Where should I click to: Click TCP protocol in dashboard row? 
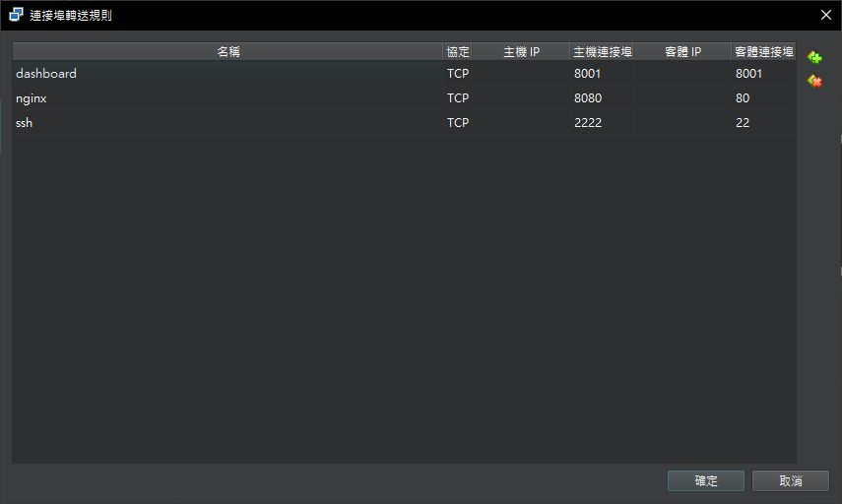pos(458,74)
